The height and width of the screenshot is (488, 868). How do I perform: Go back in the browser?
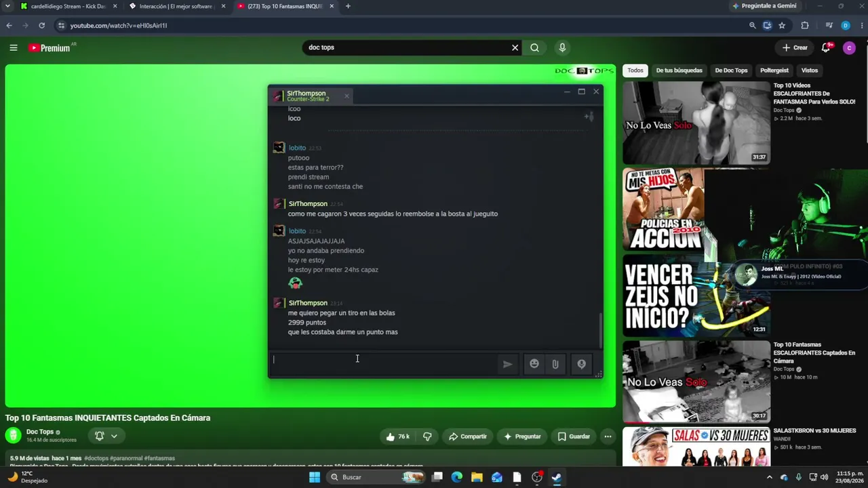pos(9,26)
